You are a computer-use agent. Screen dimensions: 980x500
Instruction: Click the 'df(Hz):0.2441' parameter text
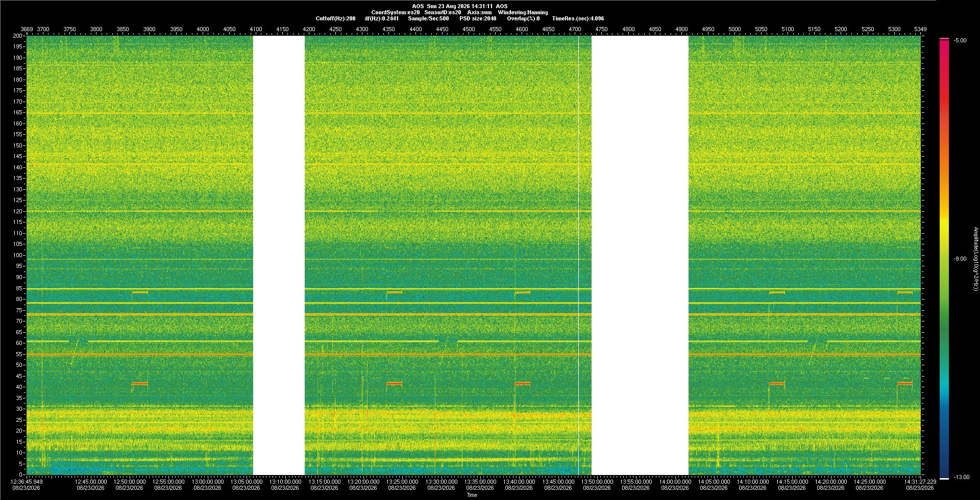(382, 18)
